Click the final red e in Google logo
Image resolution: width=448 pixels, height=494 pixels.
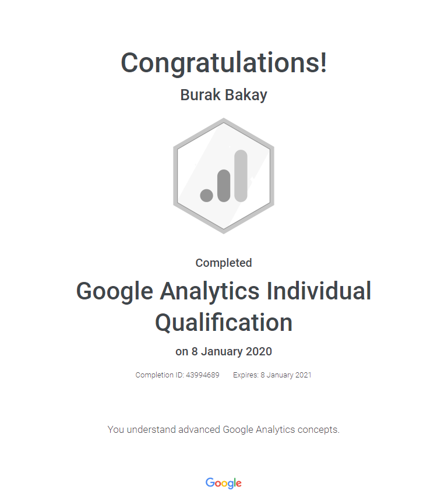pos(238,484)
